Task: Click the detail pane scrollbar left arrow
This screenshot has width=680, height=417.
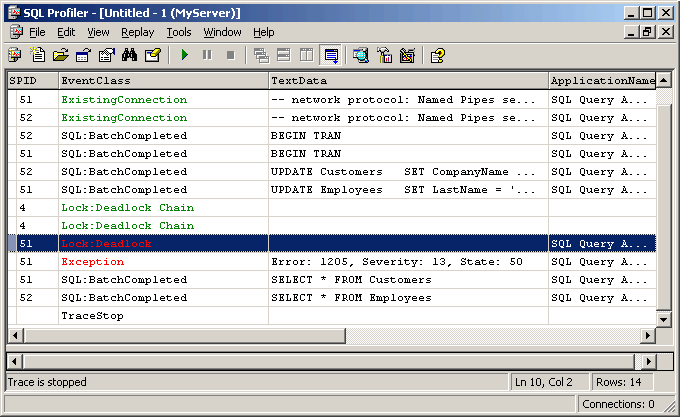Action: 15,362
